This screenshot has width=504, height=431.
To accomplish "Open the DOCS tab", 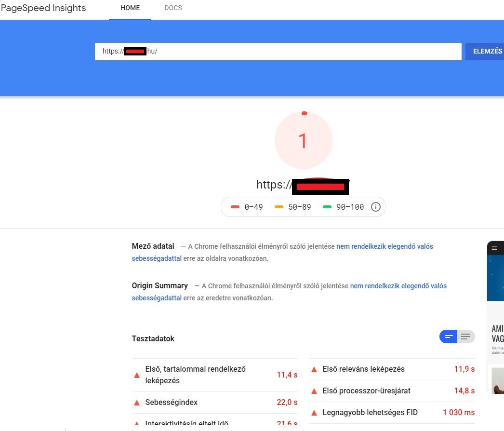I will (x=173, y=8).
